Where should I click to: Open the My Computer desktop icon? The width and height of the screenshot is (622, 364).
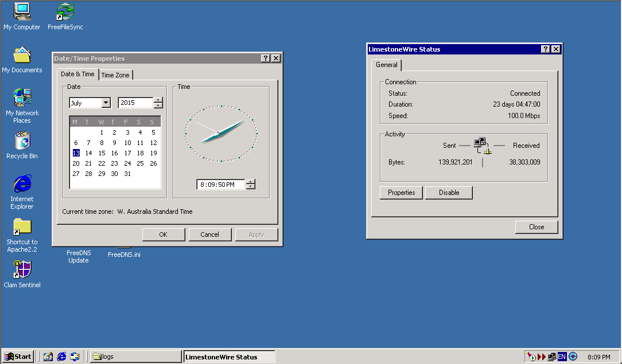pos(22,16)
